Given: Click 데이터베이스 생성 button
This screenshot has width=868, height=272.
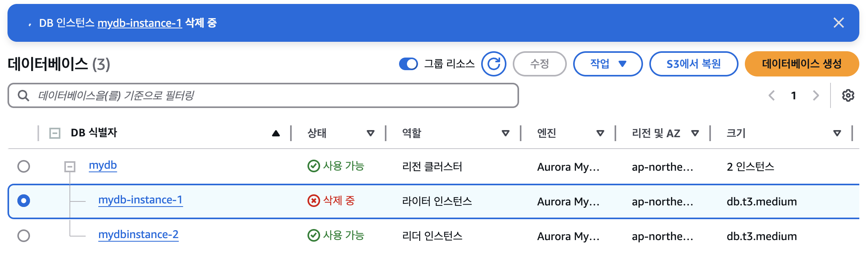Looking at the screenshot, I should [x=802, y=64].
